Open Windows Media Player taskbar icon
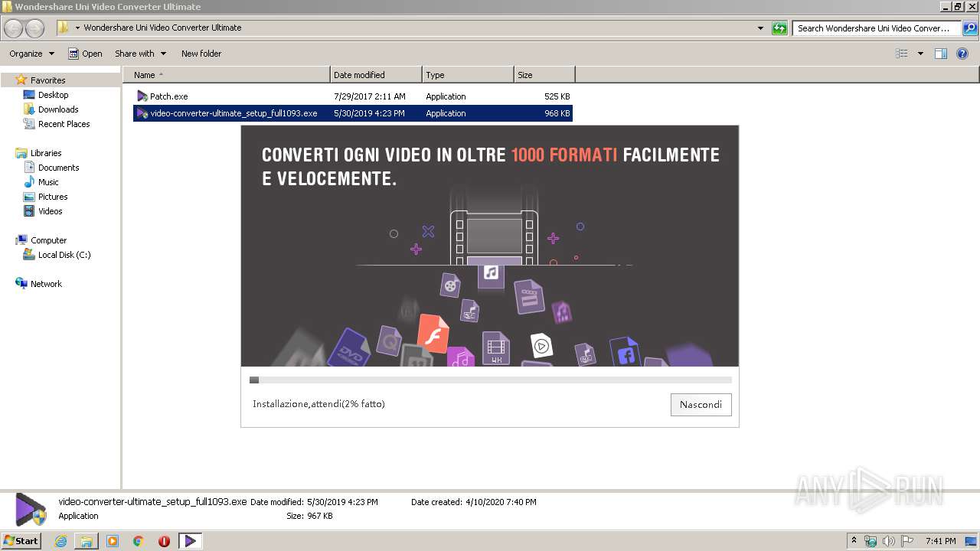Image resolution: width=980 pixels, height=551 pixels. point(113,541)
